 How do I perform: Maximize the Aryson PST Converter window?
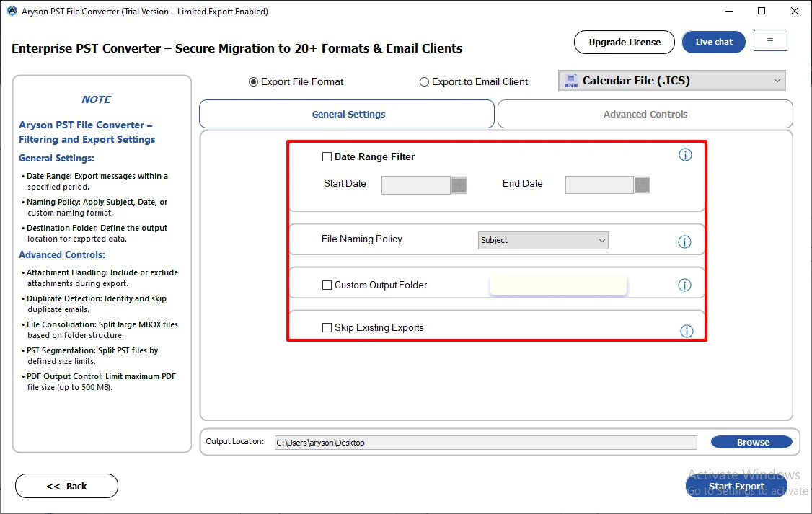[762, 11]
